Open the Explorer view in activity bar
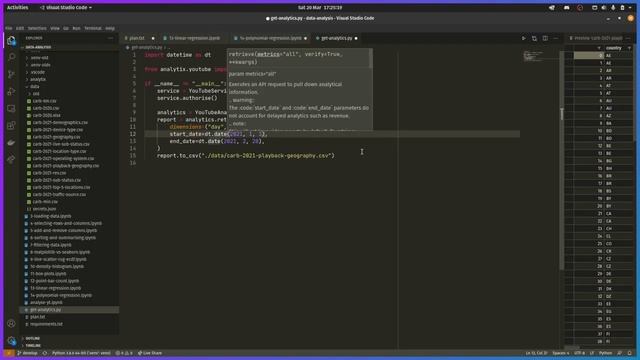The height and width of the screenshot is (360, 640). point(11,41)
